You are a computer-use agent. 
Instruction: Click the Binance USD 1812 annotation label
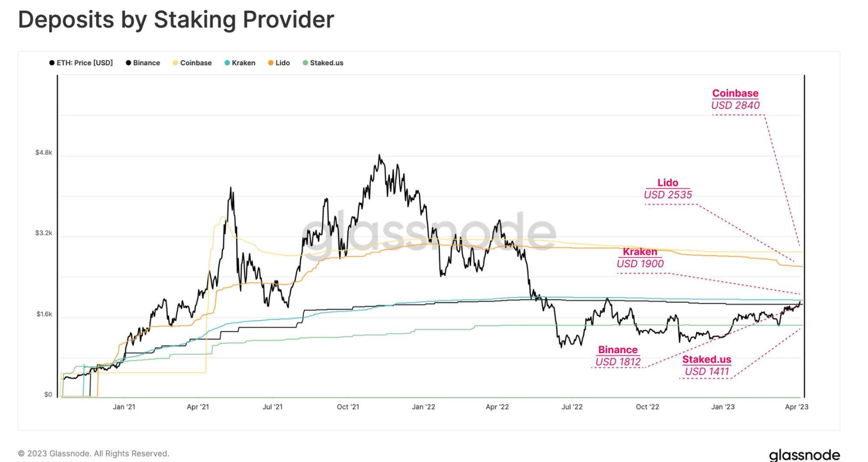(x=618, y=356)
